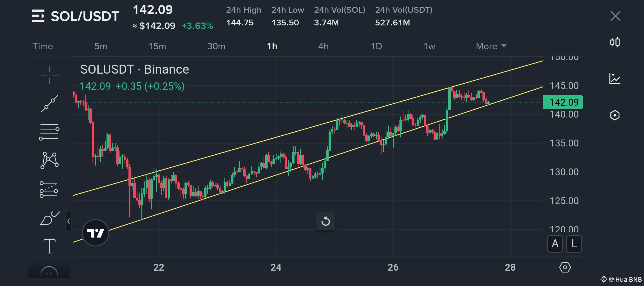Open the time axis settings hexagon icon

(x=565, y=267)
